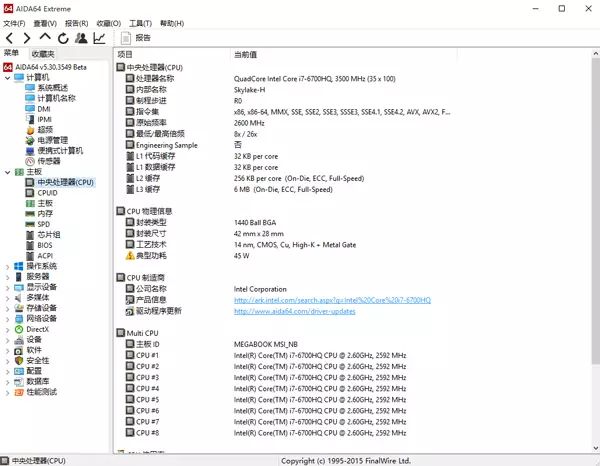
Task: Select the 便携式计算机 laptop icon
Action: point(30,151)
